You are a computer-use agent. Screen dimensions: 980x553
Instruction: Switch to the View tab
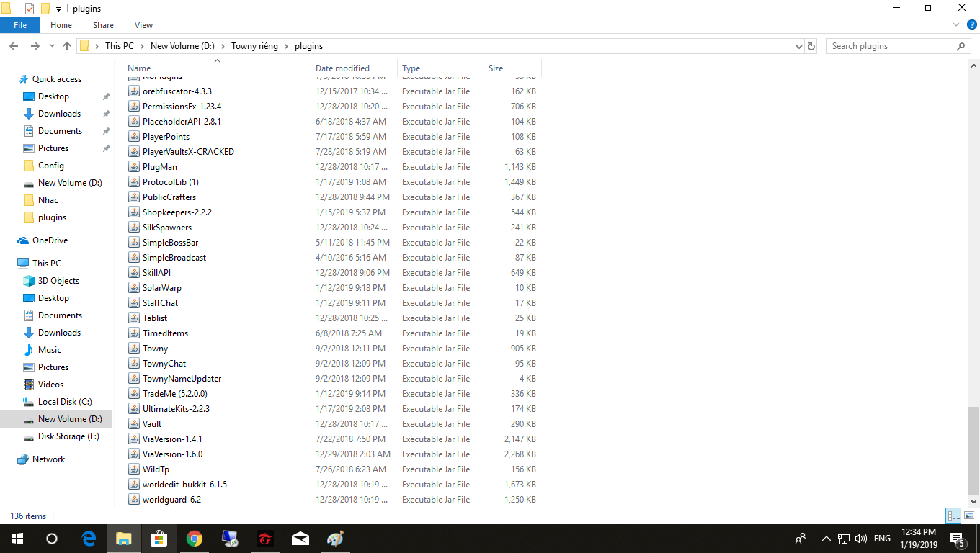tap(143, 24)
